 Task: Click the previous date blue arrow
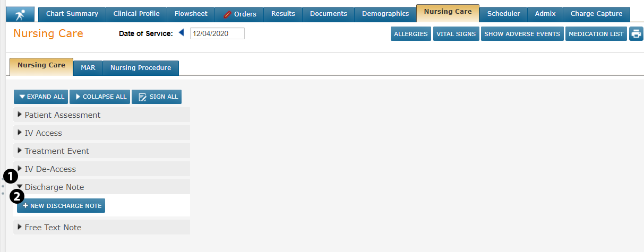[182, 33]
